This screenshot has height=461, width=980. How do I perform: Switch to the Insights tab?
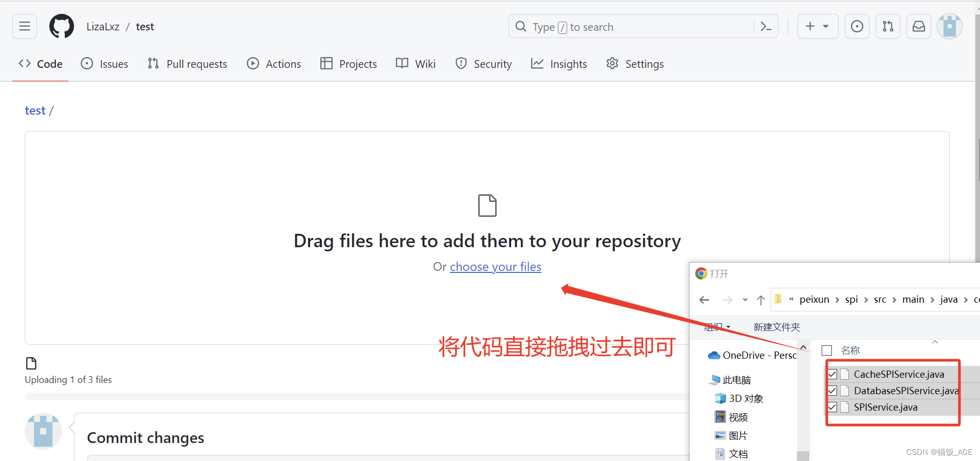pyautogui.click(x=559, y=64)
